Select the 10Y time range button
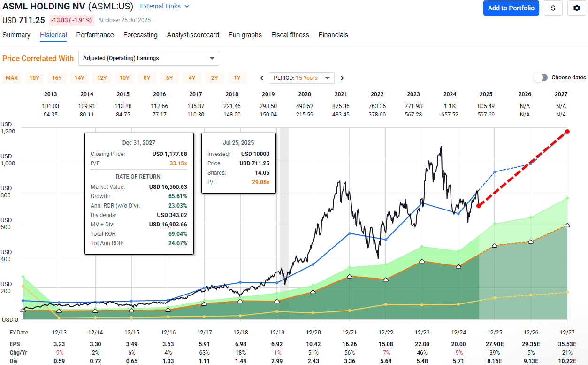The image size is (588, 365). 124,78
